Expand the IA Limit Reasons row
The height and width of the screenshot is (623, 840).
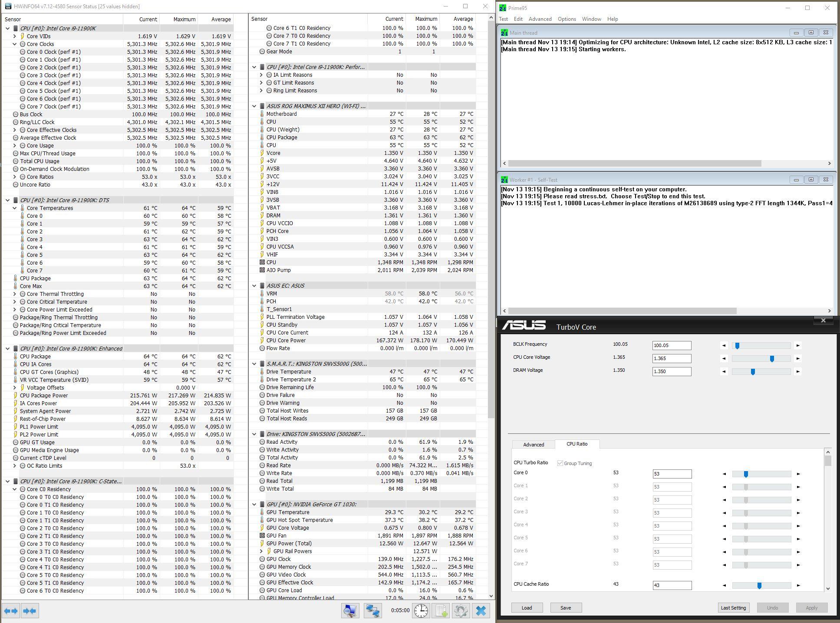[261, 75]
